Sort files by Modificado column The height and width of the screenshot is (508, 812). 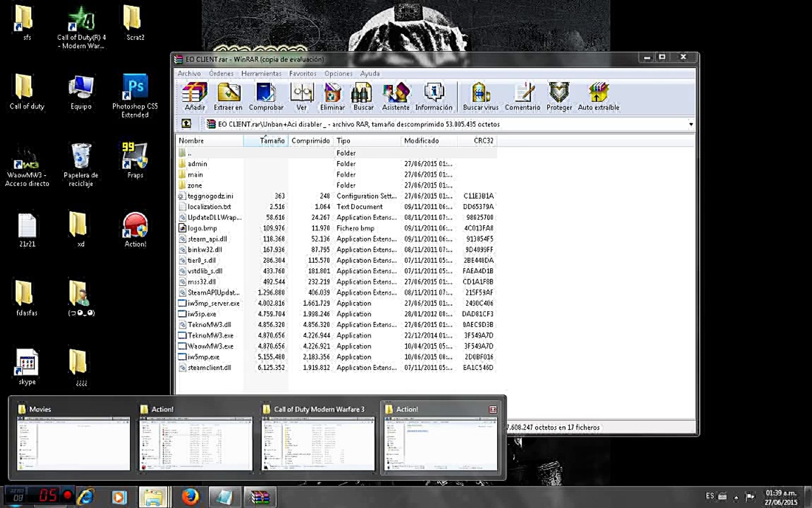tap(429, 141)
